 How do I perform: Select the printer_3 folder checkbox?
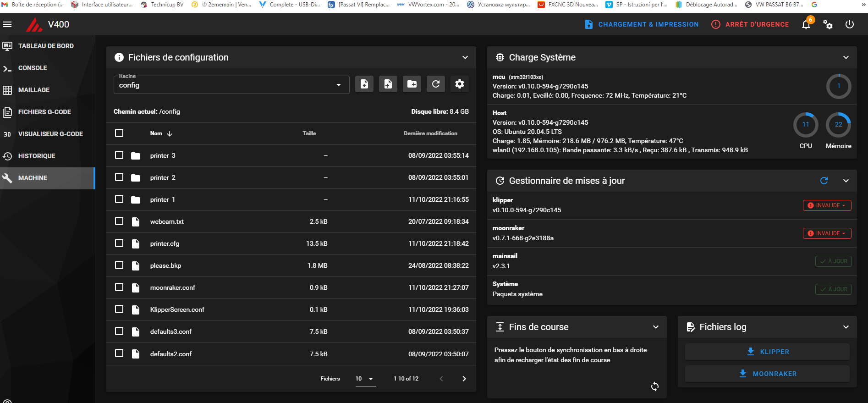(x=119, y=155)
